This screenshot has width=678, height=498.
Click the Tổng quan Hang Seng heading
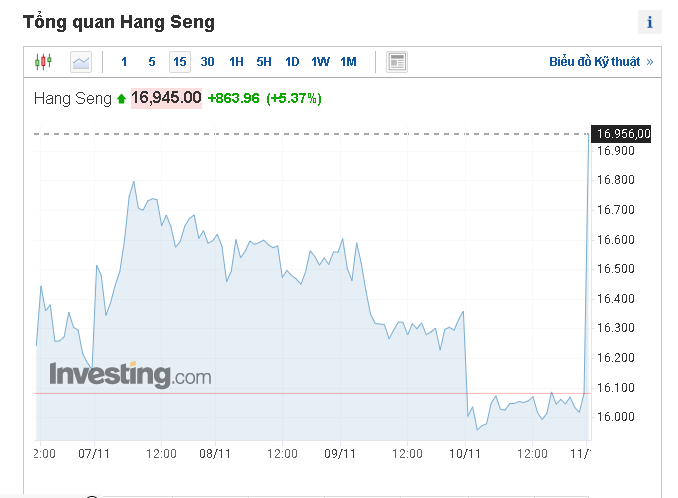[118, 21]
